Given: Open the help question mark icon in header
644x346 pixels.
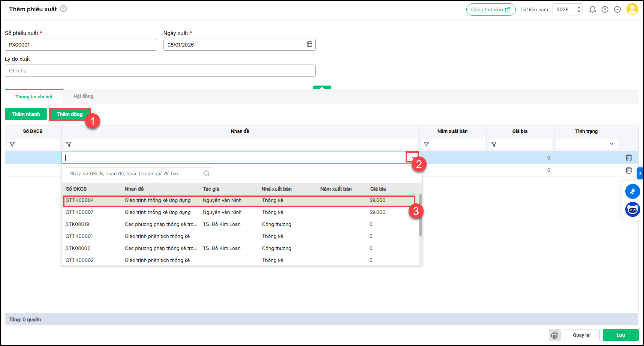Looking at the screenshot, I should click(x=605, y=10).
